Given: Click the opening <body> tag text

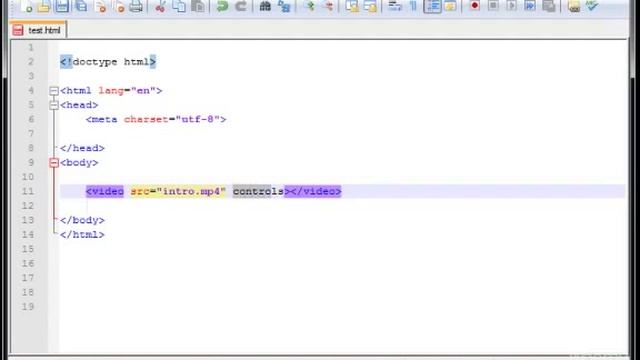Looking at the screenshot, I should click(x=79, y=162).
